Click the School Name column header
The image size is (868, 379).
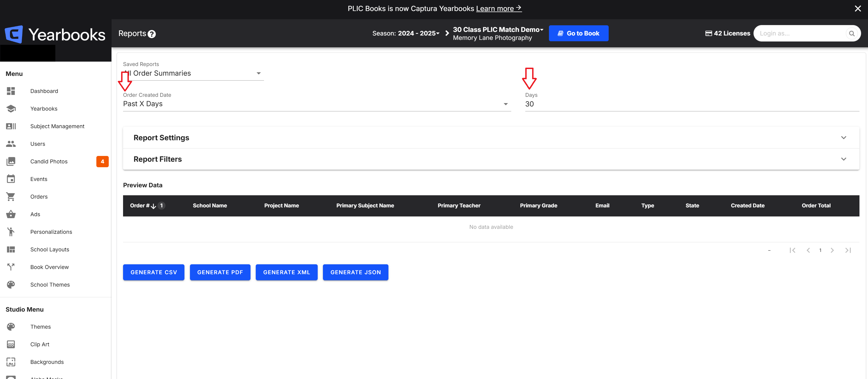pos(210,206)
